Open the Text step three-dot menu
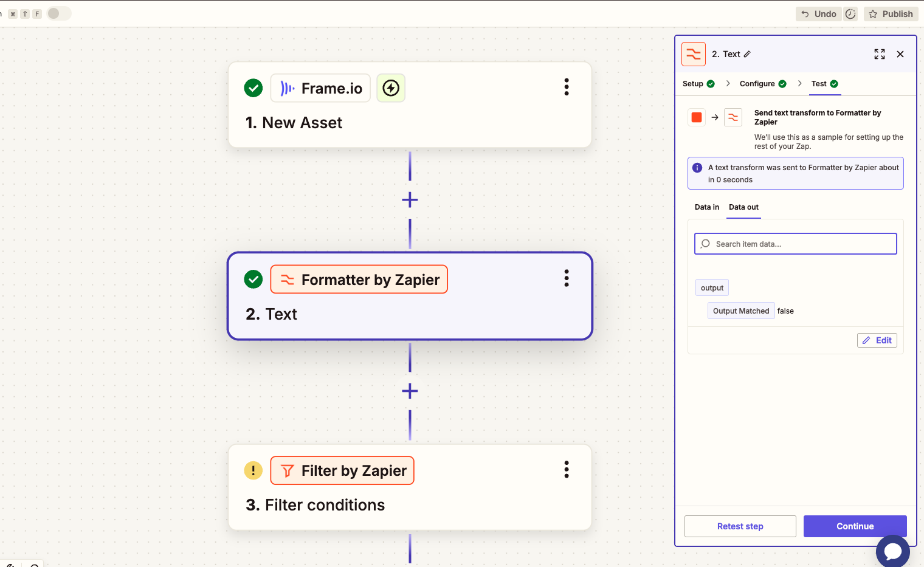This screenshot has height=567, width=924. [x=567, y=278]
